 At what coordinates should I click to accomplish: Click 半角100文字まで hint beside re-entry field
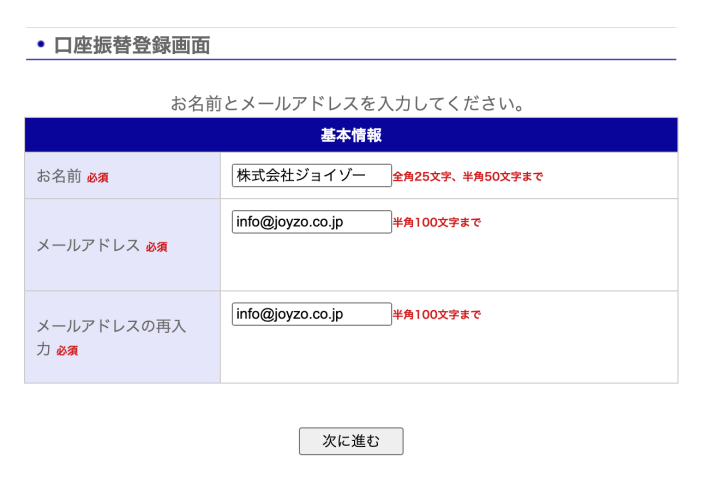[436, 315]
